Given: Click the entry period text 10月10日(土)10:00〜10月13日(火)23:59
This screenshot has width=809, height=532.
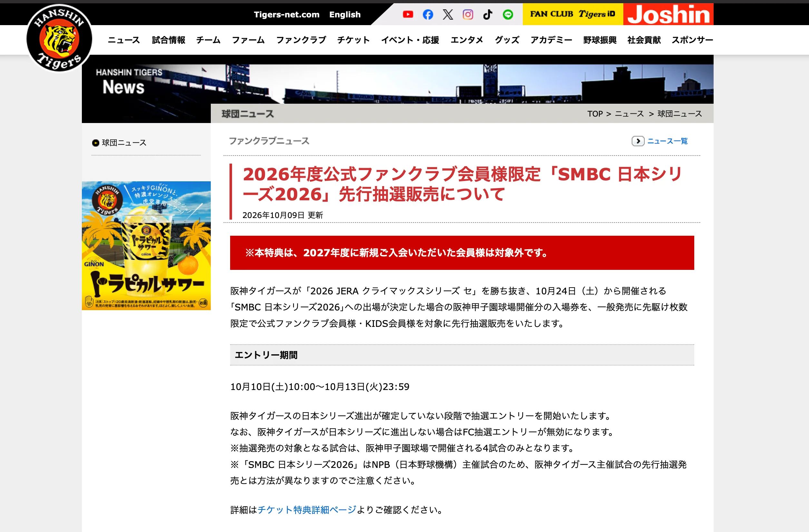Looking at the screenshot, I should click(x=320, y=386).
